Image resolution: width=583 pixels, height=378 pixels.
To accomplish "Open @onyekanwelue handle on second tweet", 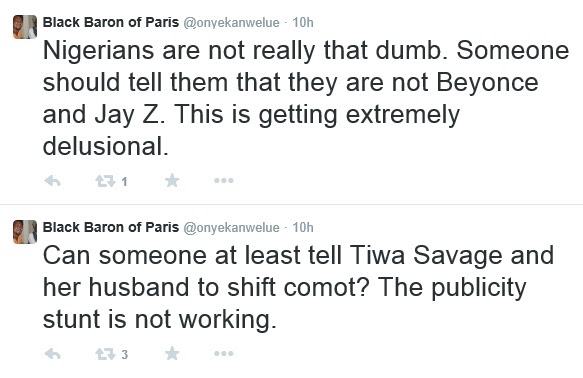I will pyautogui.click(x=231, y=228).
